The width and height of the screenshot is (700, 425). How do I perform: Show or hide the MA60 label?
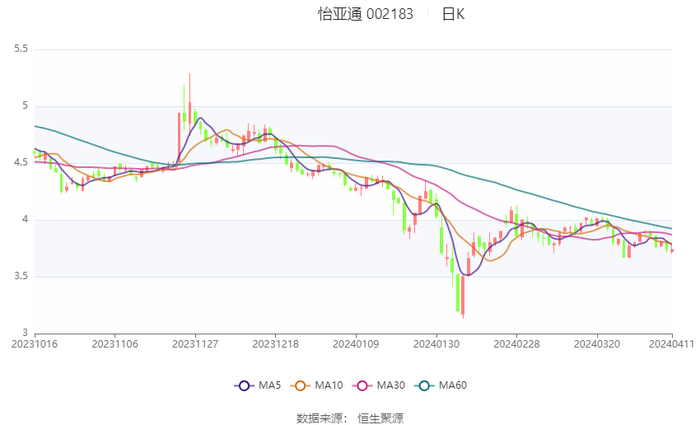coord(453,385)
